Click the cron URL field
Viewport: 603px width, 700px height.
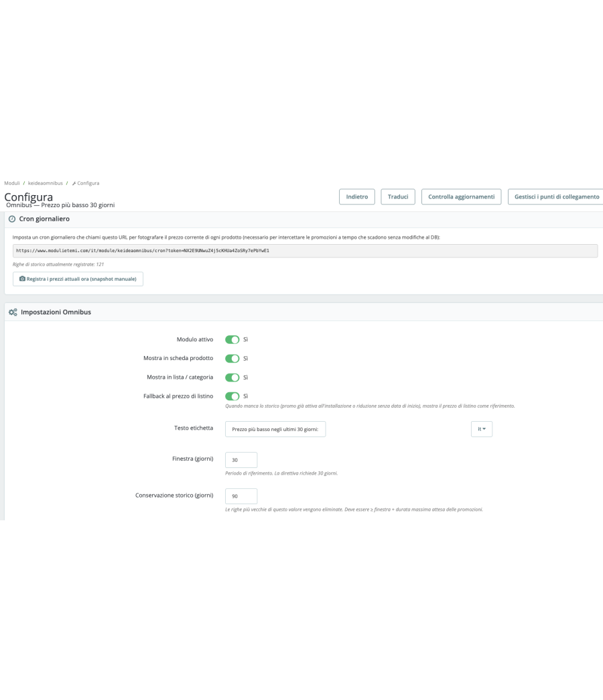[x=305, y=251]
